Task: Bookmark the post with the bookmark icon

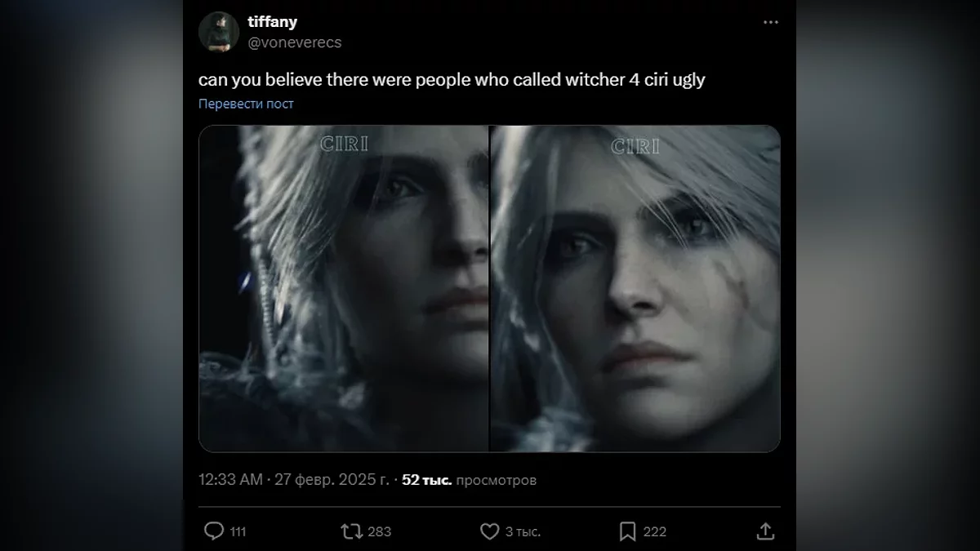Action: tap(627, 531)
